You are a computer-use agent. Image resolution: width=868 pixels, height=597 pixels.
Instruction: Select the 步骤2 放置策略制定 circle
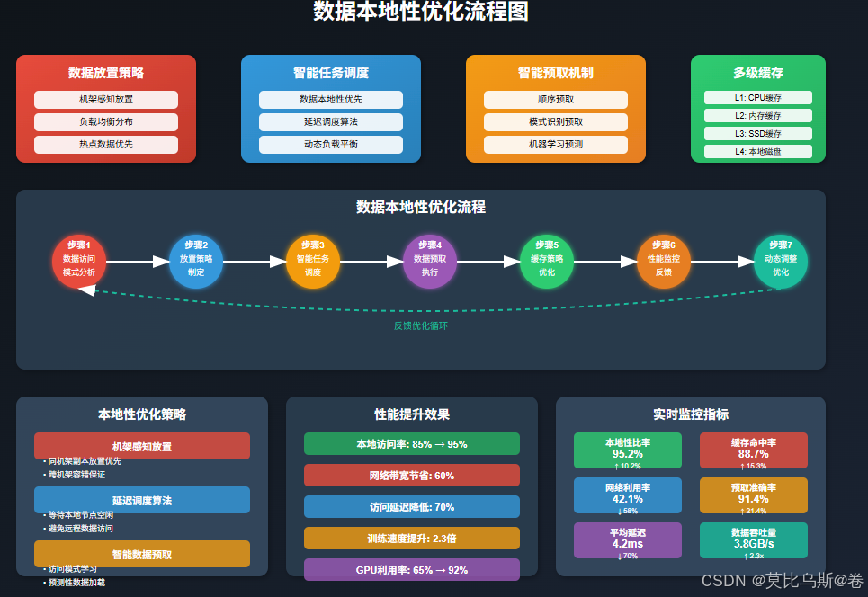[196, 261]
